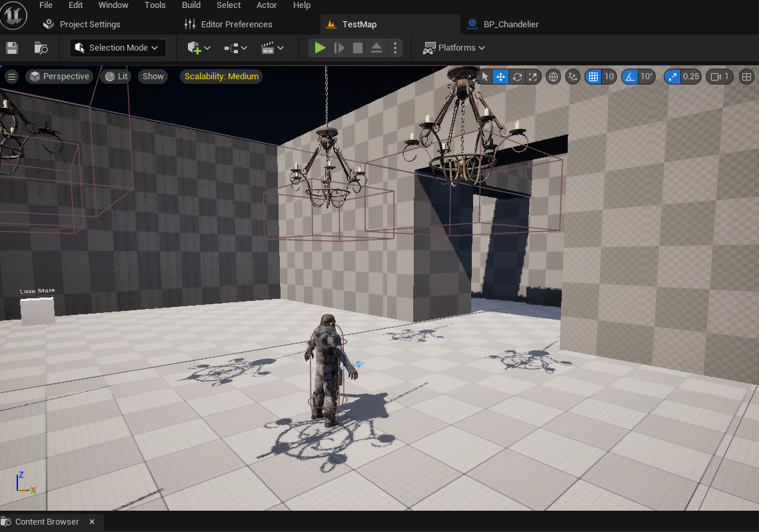Screen dimensions: 759x532
Task: Click the Show viewport button
Action: pyautogui.click(x=153, y=77)
